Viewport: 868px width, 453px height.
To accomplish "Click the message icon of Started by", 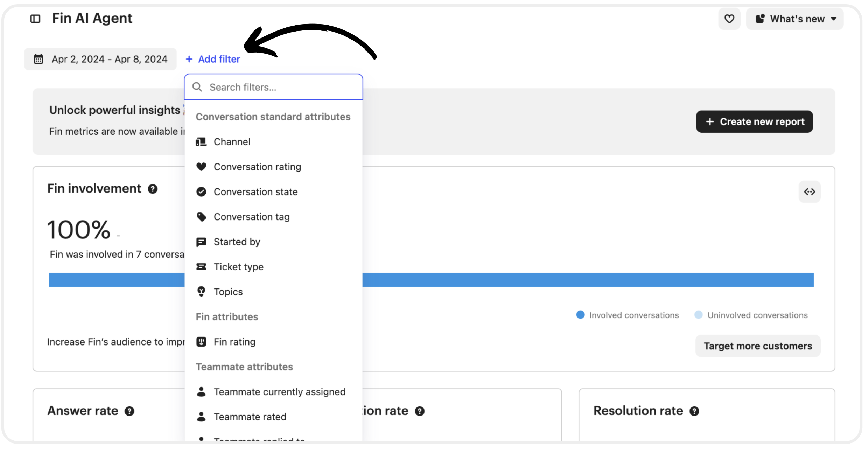I will [201, 242].
